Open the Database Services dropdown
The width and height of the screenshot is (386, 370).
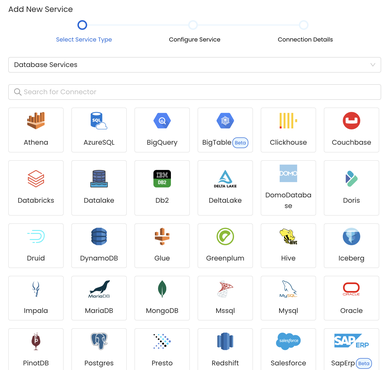195,65
